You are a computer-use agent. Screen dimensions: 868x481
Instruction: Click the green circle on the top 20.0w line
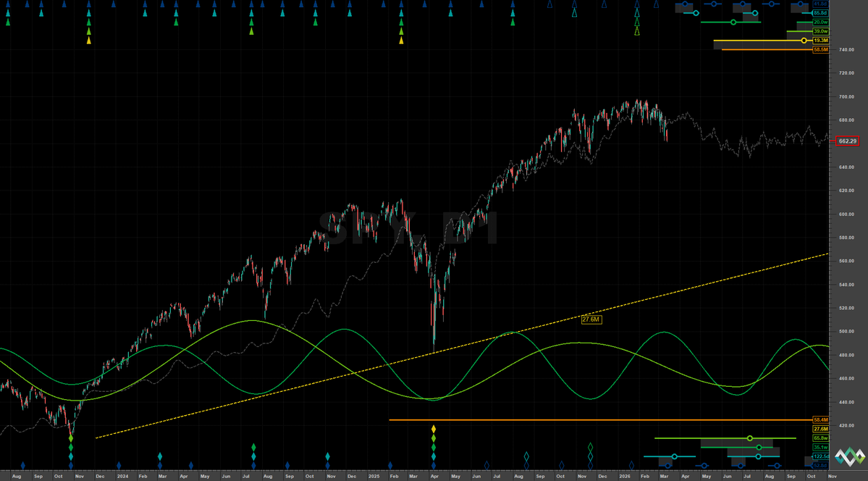733,22
